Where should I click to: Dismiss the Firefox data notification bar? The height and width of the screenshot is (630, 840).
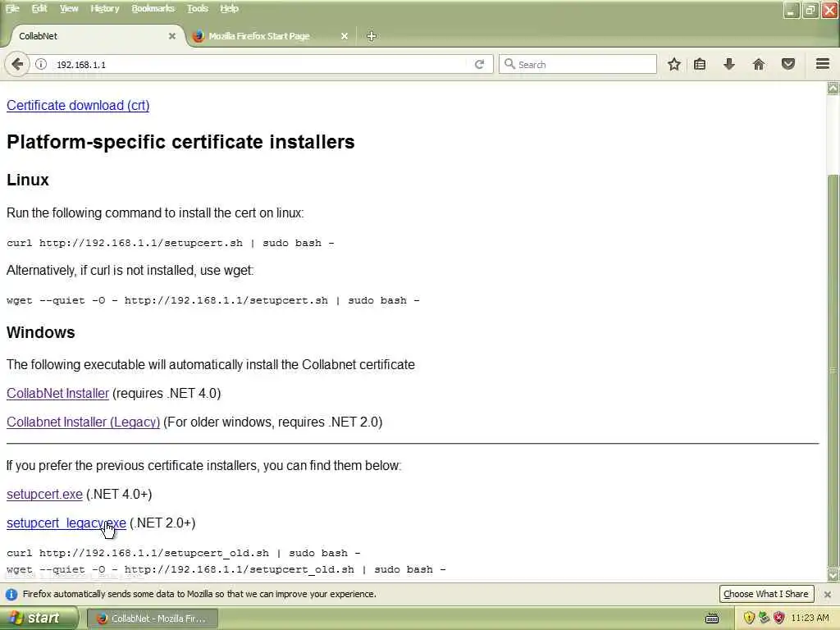[827, 594]
